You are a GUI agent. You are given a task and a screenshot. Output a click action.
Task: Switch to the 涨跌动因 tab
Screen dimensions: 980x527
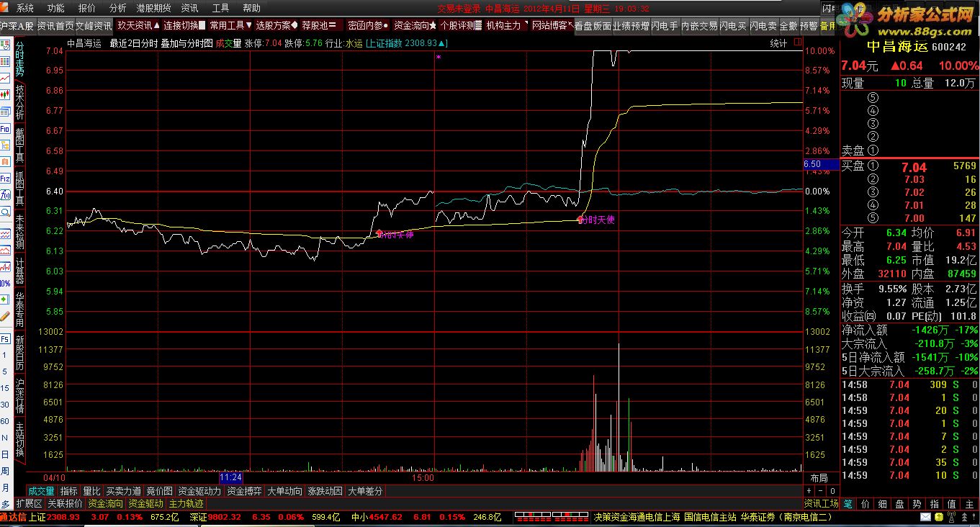click(325, 491)
